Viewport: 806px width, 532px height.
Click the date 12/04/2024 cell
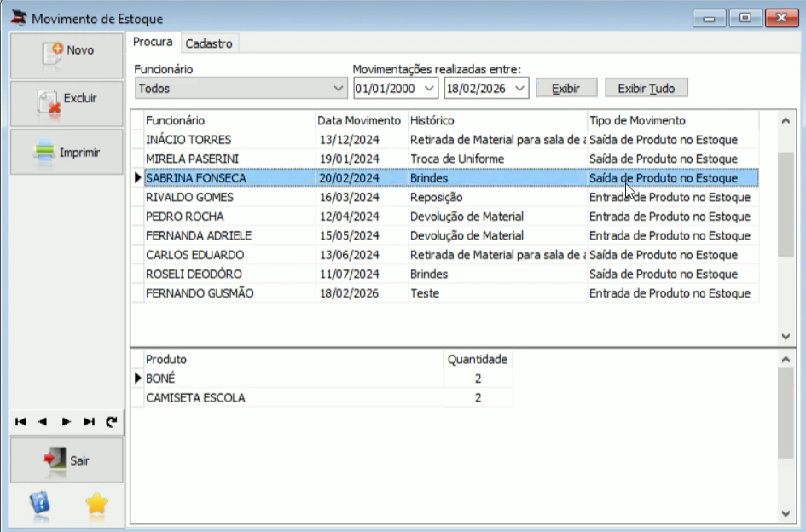[x=362, y=217]
